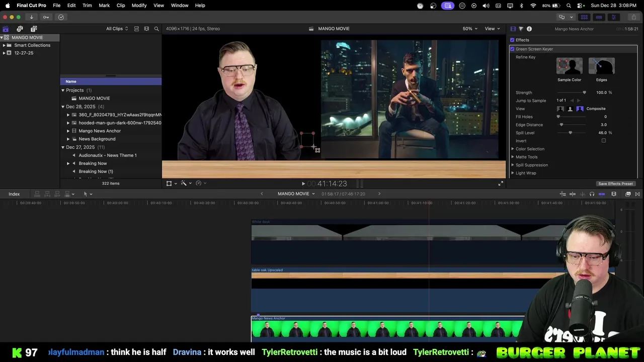Image resolution: width=644 pixels, height=362 pixels.
Task: Select the Mango News Anchor browser clip
Action: click(100, 131)
